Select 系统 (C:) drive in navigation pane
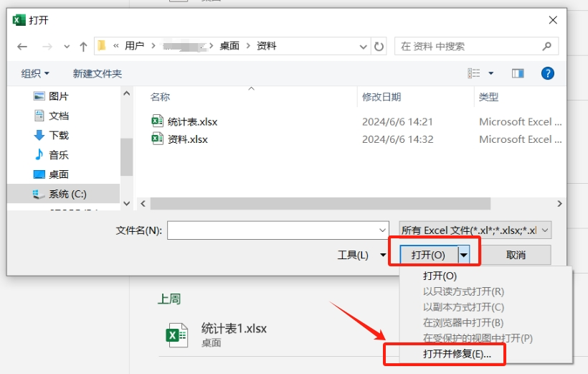This screenshot has width=588, height=374. 64,194
